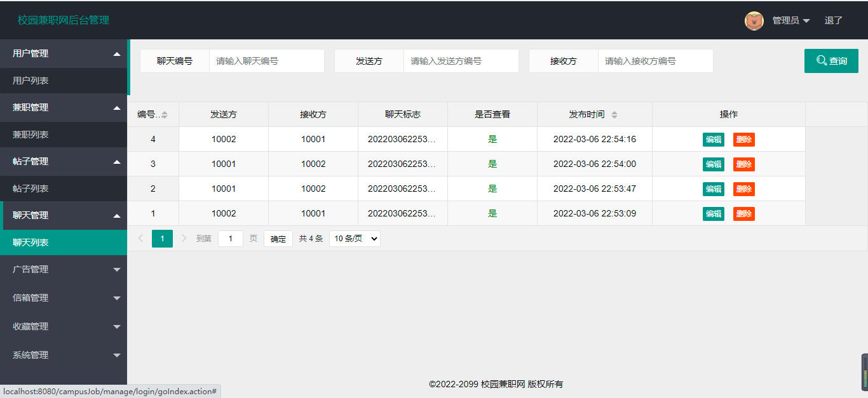
Task: Click timestamp 2022-03-06 22:53:09
Action: 595,213
